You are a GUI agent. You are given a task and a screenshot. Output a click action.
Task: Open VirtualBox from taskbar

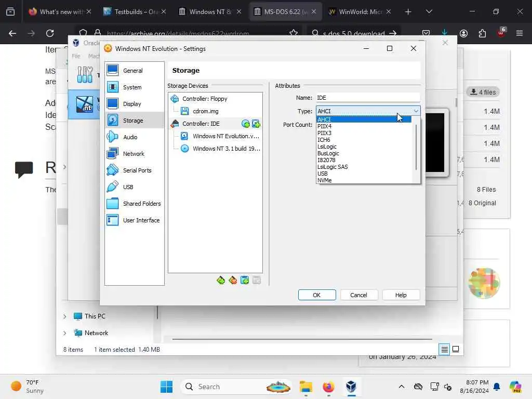(351, 387)
